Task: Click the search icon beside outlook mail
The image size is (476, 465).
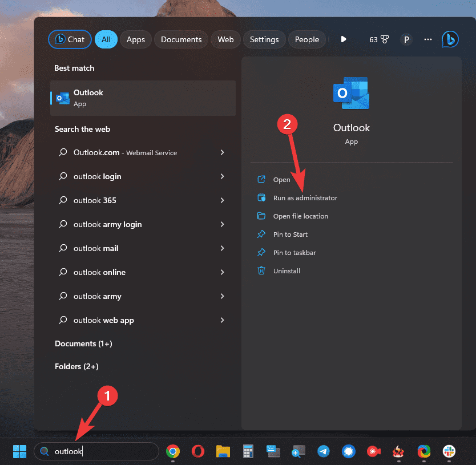Action: tap(63, 248)
